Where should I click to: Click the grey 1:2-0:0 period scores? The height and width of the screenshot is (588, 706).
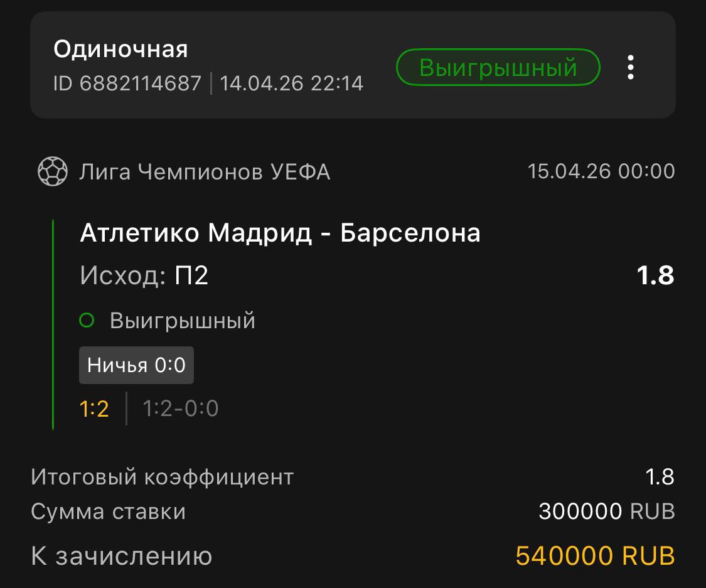tap(181, 409)
